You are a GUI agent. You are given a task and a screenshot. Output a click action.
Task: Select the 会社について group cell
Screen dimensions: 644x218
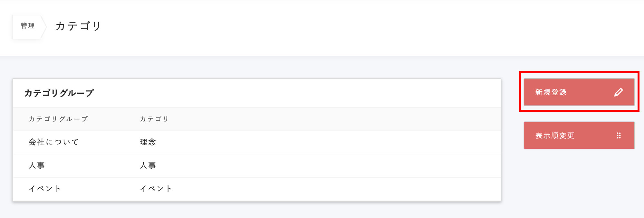tap(54, 142)
